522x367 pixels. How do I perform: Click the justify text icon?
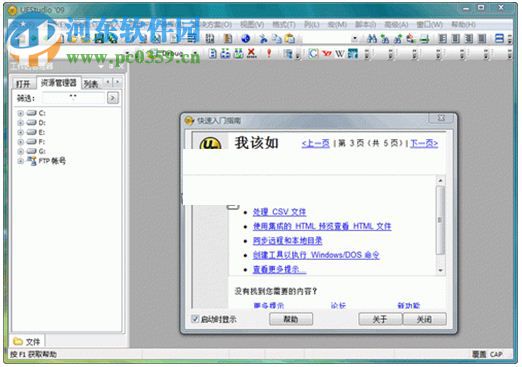pyautogui.click(x=482, y=39)
